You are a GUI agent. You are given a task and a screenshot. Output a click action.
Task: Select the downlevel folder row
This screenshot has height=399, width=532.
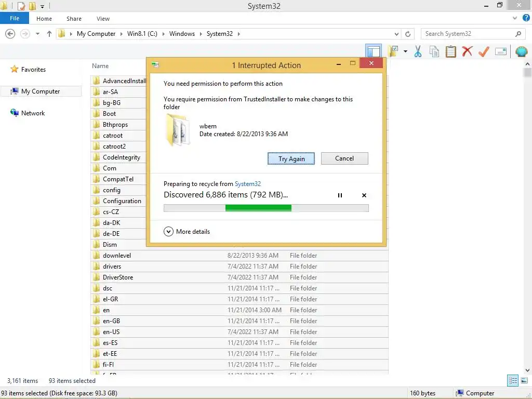click(x=239, y=256)
